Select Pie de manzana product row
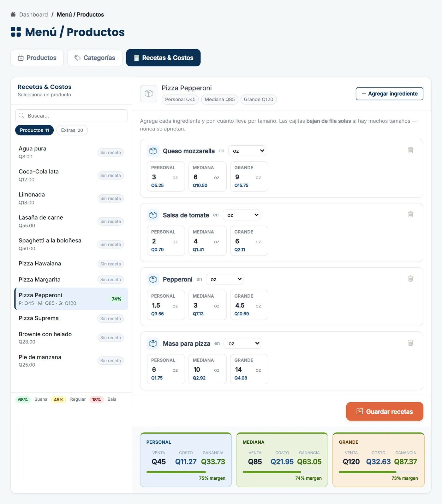 (71, 361)
